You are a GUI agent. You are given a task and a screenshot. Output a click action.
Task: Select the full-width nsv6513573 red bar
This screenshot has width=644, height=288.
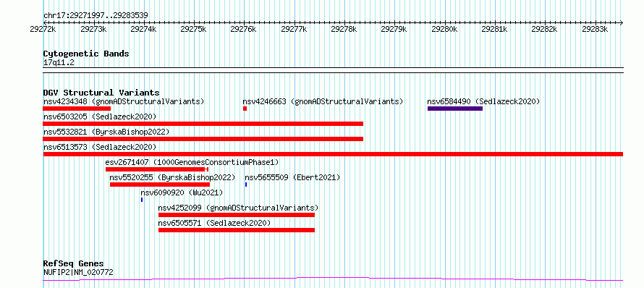tap(333, 154)
